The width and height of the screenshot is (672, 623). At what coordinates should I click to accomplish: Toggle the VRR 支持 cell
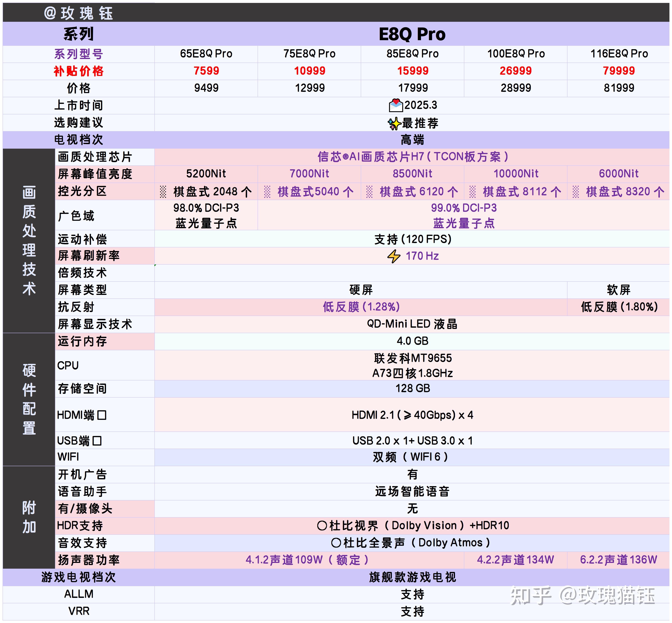(412, 611)
